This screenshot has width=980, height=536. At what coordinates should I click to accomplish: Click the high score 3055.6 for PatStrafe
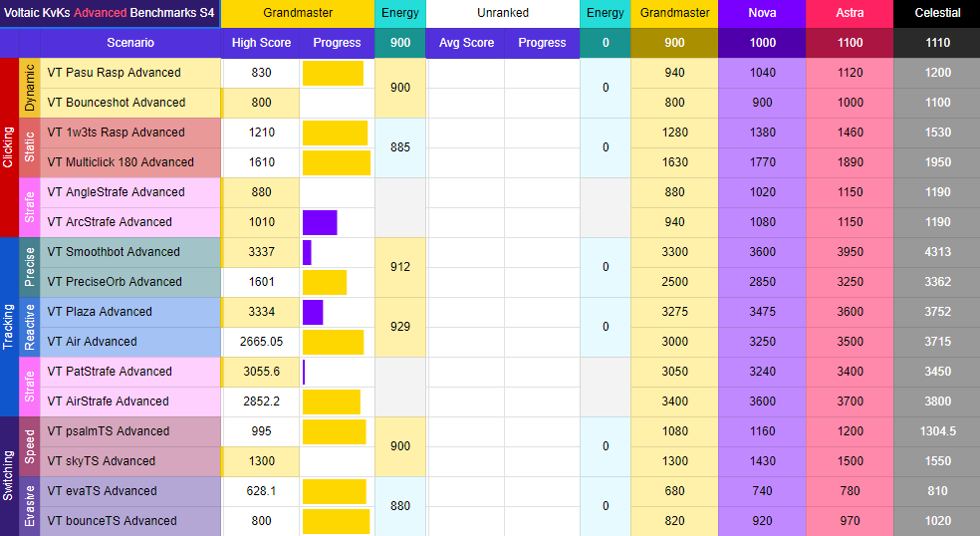261,373
